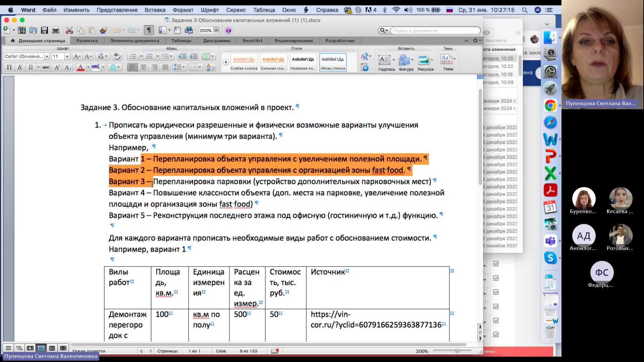Open Spotlight search in the menu bar
The width and height of the screenshot is (644, 362).
(525, 10)
